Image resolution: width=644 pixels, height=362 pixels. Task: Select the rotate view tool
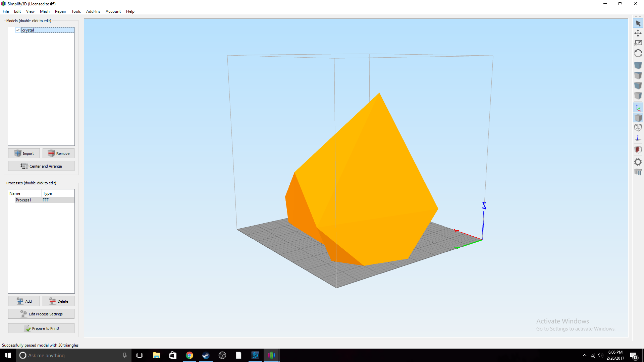point(638,54)
